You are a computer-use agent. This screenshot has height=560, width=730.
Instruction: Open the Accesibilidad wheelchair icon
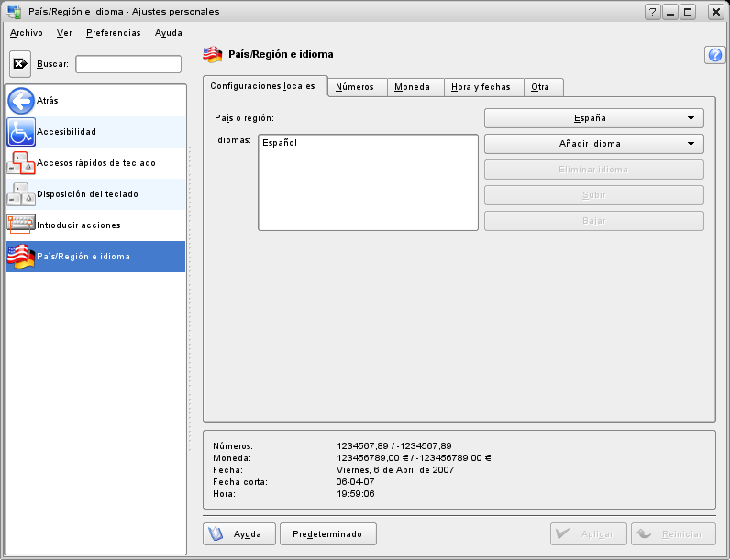pos(20,132)
